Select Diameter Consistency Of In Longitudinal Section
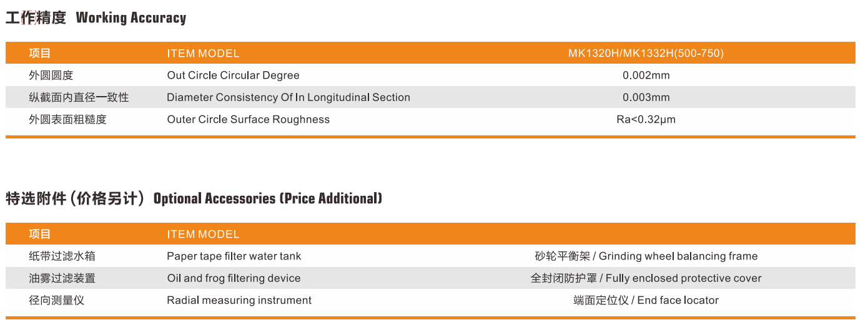The image size is (868, 330). pos(288,97)
